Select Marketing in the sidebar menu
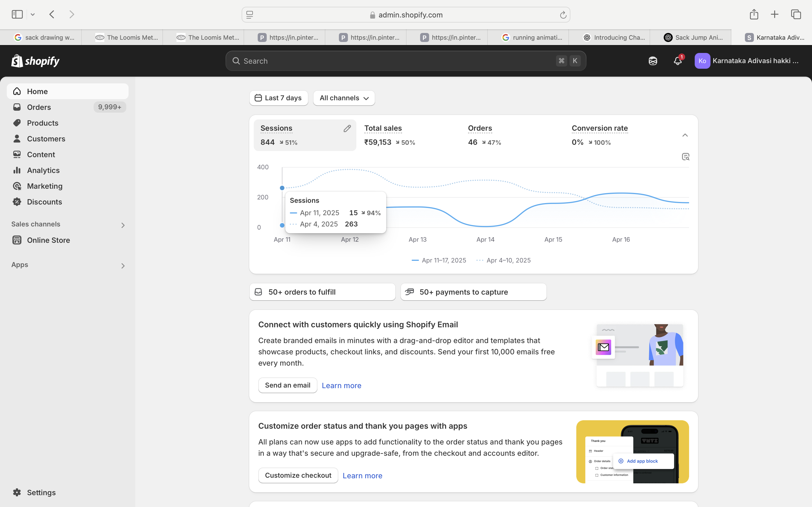This screenshot has height=507, width=812. (x=45, y=186)
